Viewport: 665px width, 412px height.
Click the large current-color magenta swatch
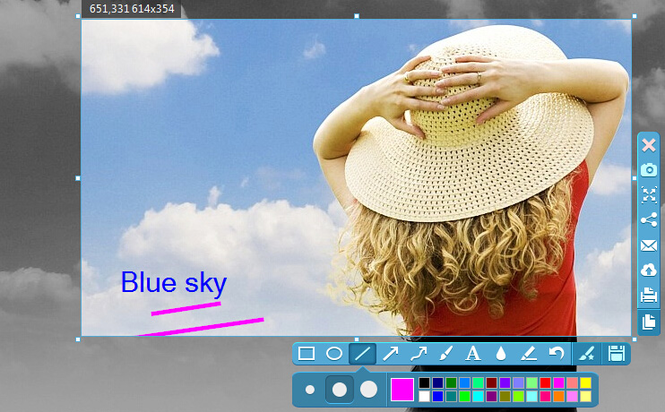coord(402,390)
